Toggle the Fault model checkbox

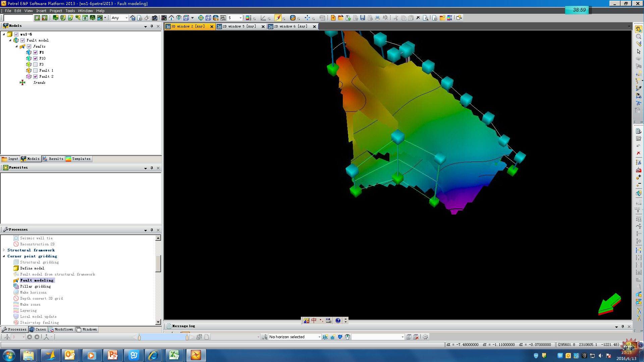[22, 40]
